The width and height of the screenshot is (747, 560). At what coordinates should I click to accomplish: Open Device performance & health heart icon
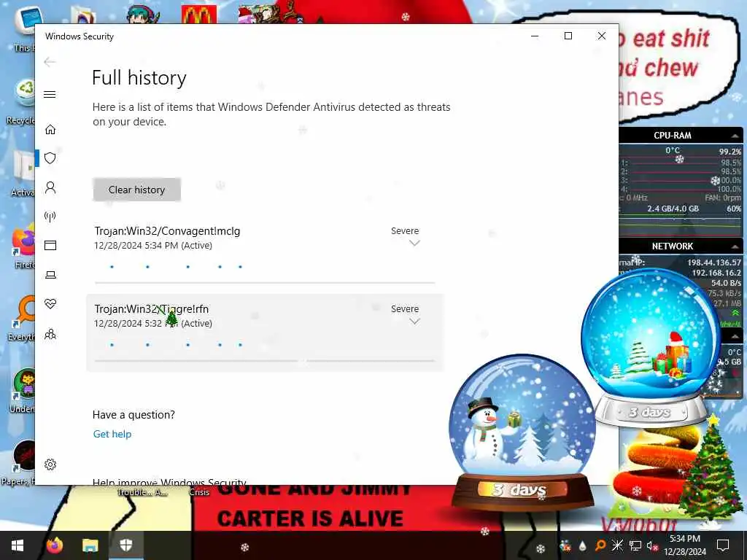point(50,304)
